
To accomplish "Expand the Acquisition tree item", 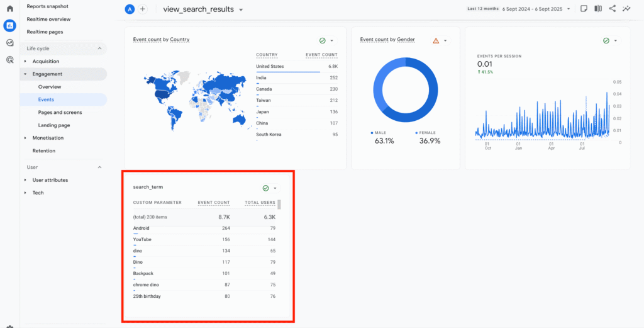I will point(25,62).
